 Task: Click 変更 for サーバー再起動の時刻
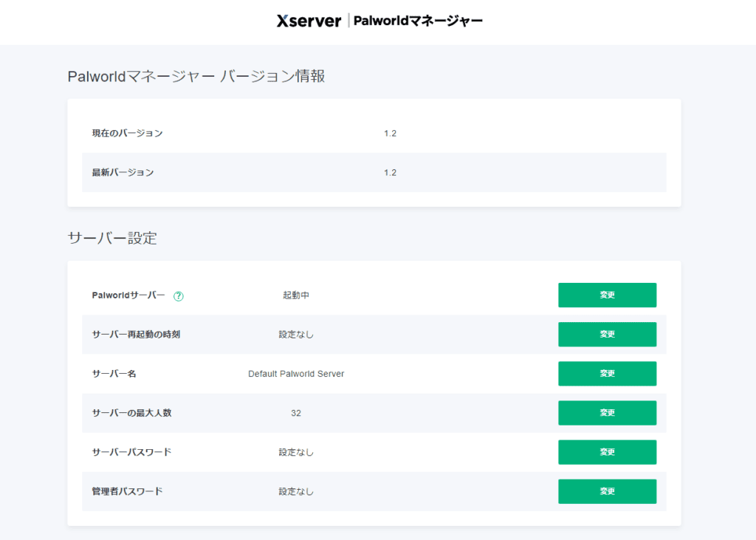(x=607, y=334)
